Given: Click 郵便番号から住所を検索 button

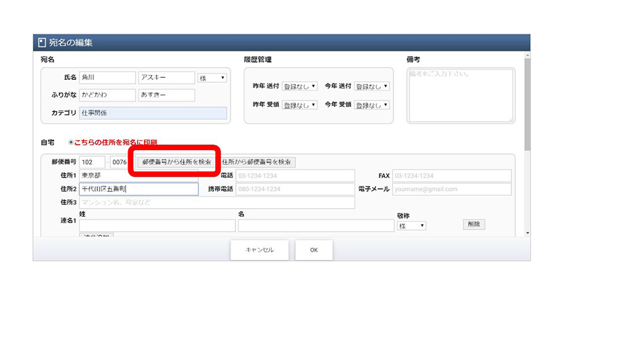Looking at the screenshot, I should click(177, 162).
